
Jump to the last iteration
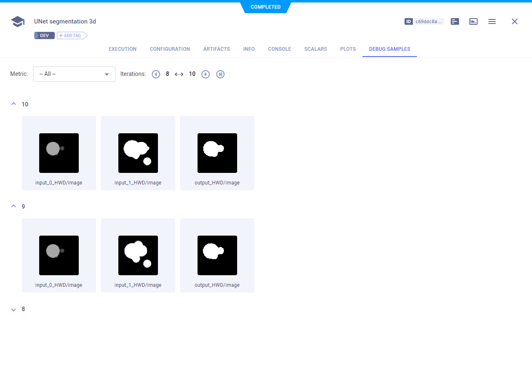[220, 74]
